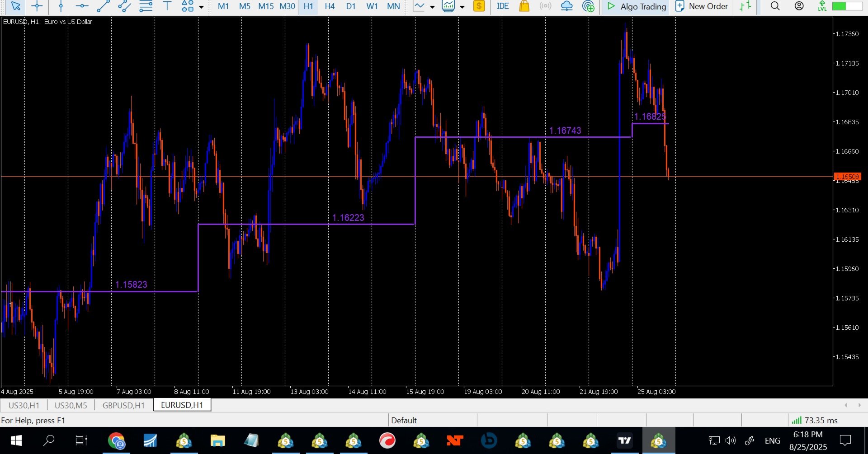Screen dimensions: 868x454
Task: Open the indicators list icon
Action: point(448,6)
